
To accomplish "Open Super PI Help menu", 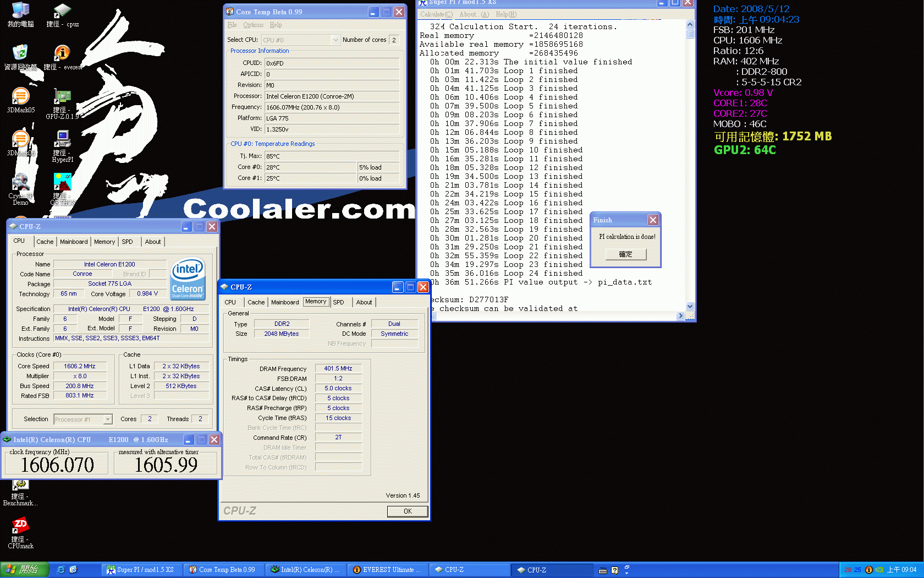I will 506,14.
